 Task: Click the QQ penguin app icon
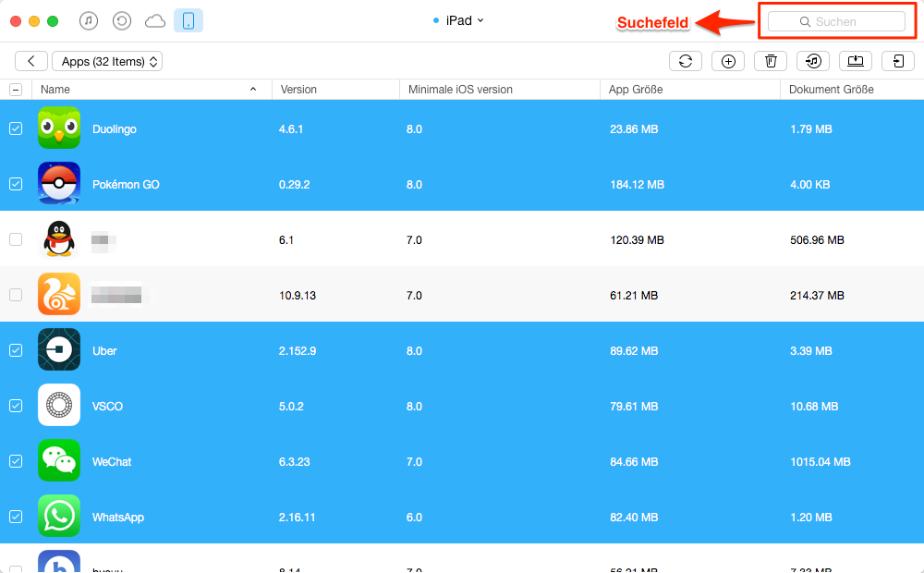tap(59, 238)
